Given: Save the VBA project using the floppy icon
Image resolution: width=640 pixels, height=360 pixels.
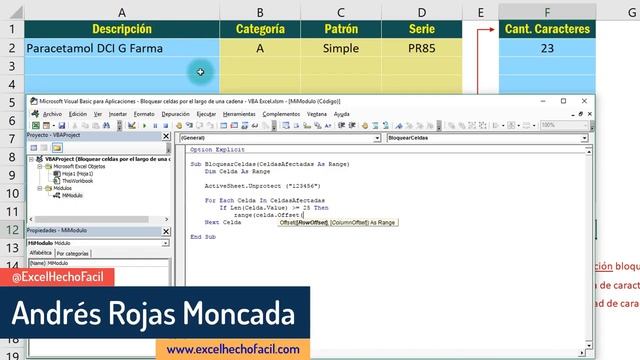Looking at the screenshot, I should (62, 125).
